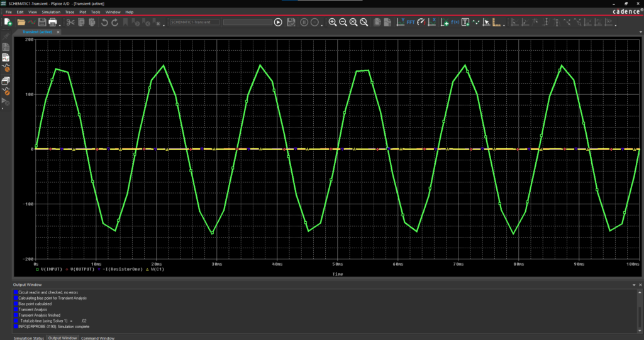
Task: Save with the floppy disk icon
Action: click(x=42, y=22)
